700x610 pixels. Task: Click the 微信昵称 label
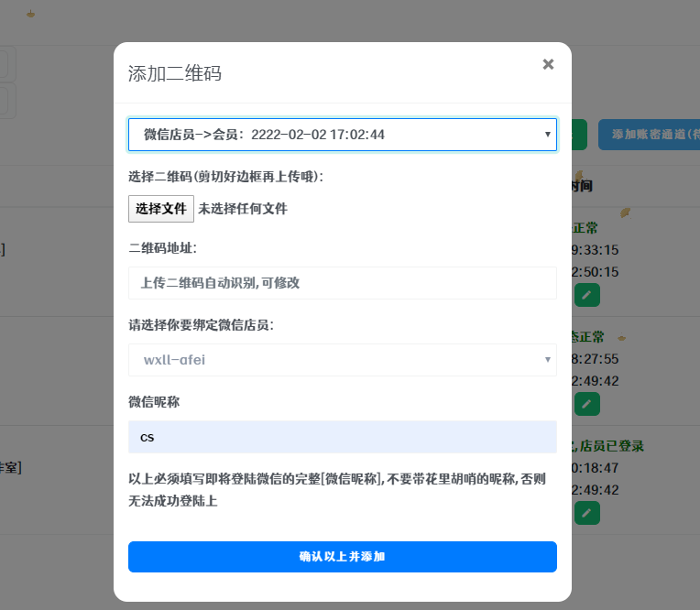[x=154, y=402]
